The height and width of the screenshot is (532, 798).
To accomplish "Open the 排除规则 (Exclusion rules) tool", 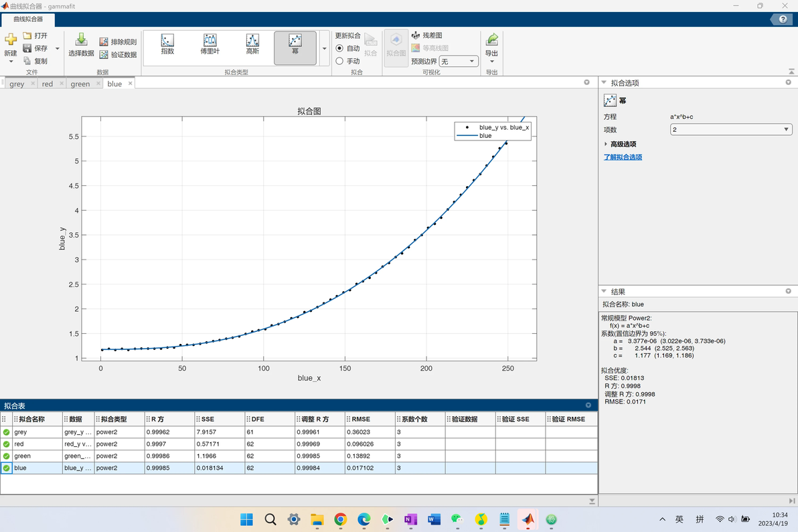I will 118,41.
